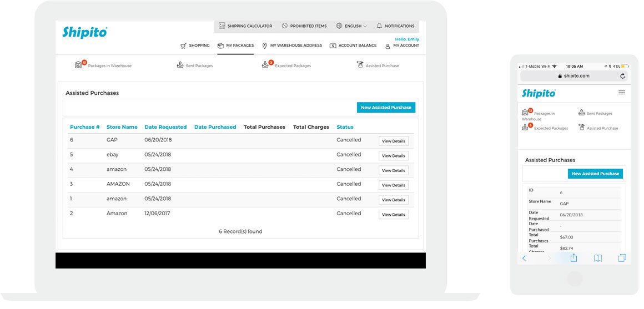
Task: Tap the shipito.com address bar
Action: 573,76
